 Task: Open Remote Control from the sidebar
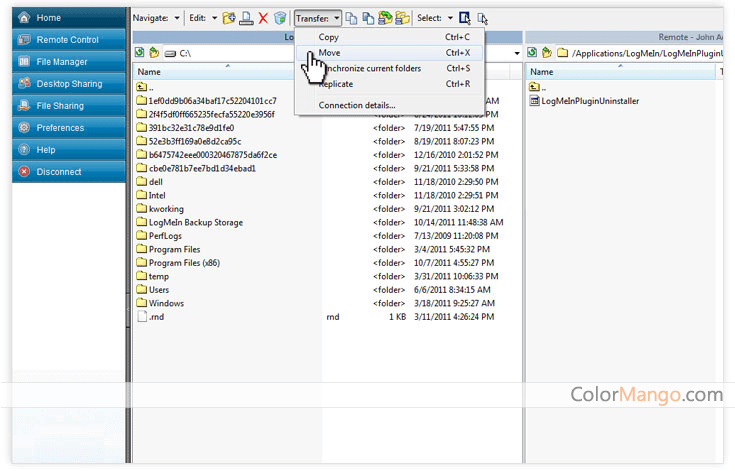(67, 40)
